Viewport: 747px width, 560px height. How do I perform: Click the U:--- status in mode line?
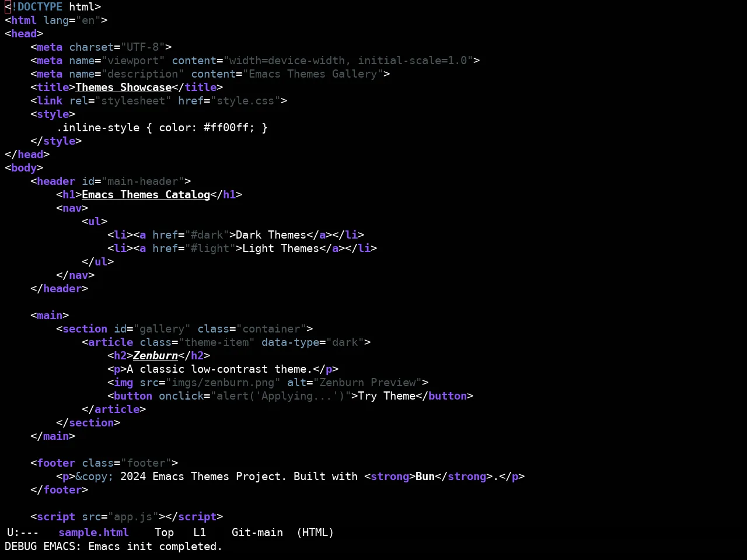coord(23,533)
